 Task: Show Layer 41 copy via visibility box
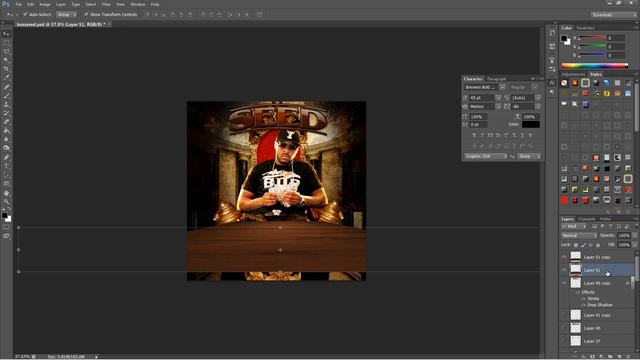point(564,315)
